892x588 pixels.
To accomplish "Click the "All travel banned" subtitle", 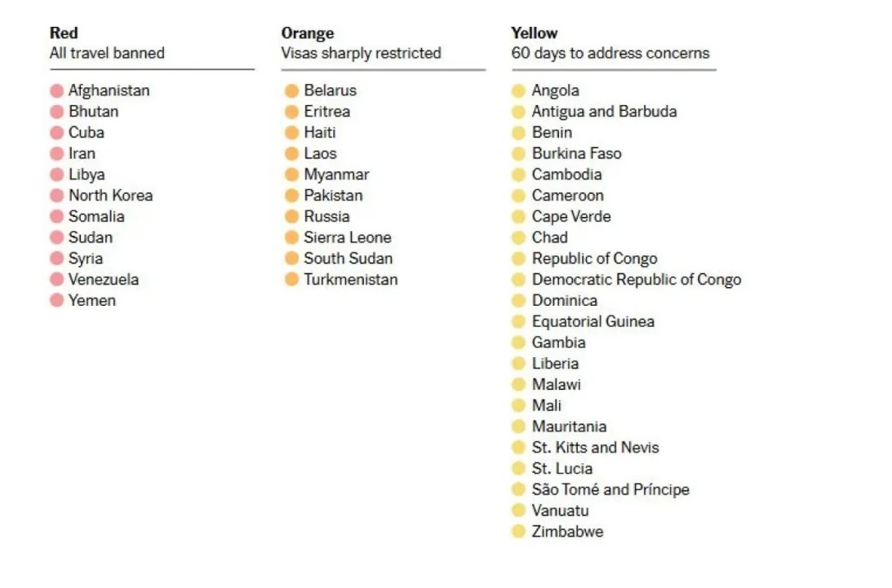I will 107,54.
